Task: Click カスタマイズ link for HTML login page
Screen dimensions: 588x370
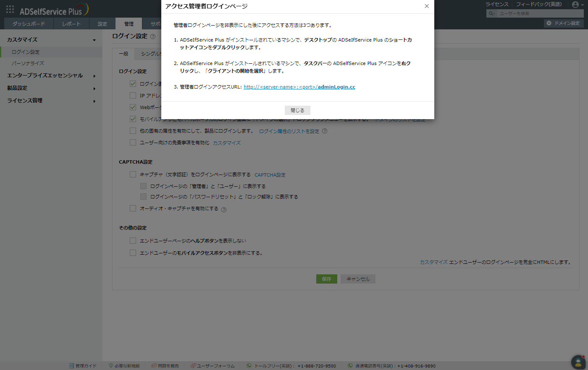Action: [x=434, y=262]
